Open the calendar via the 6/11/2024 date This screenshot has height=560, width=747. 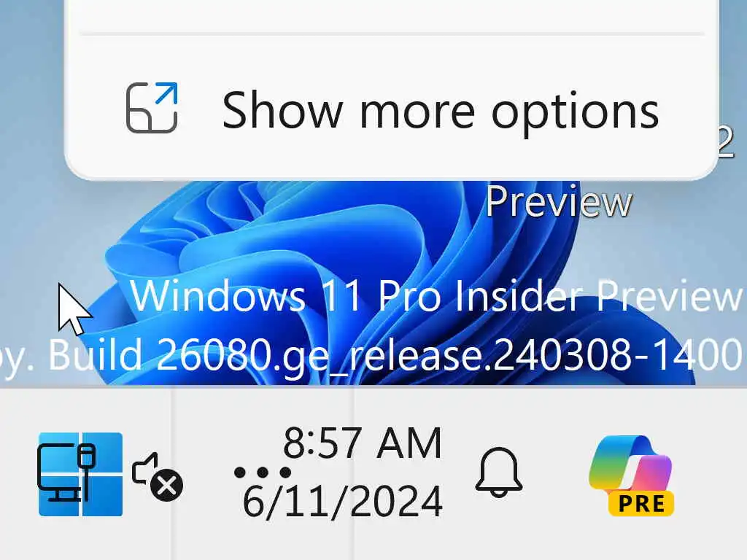pyautogui.click(x=343, y=502)
